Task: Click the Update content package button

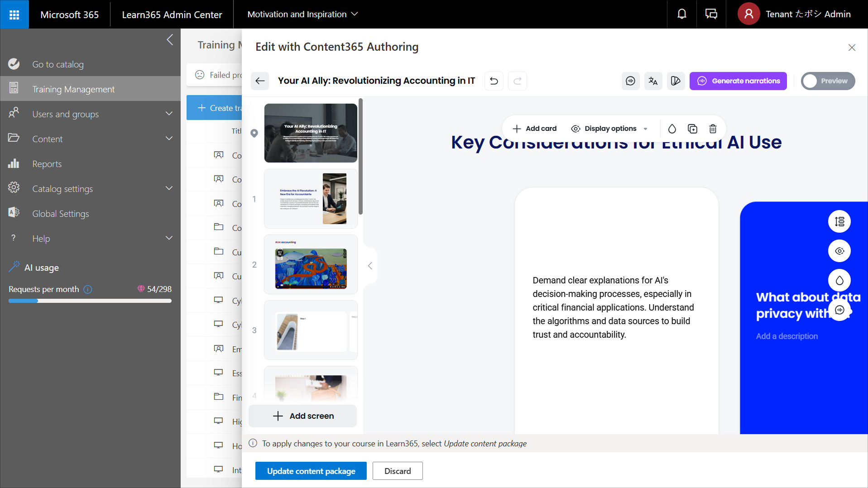Action: coord(311,471)
